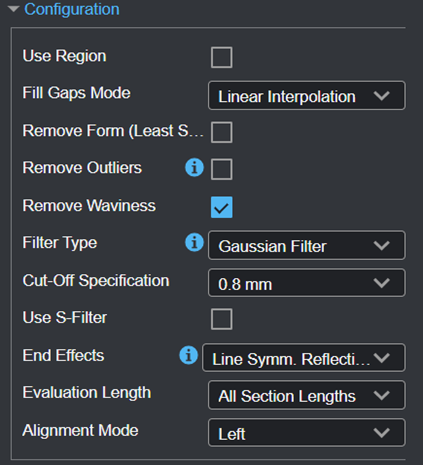This screenshot has width=423, height=465.
Task: Uncheck the Remove Waviness checkbox
Action: [x=222, y=207]
